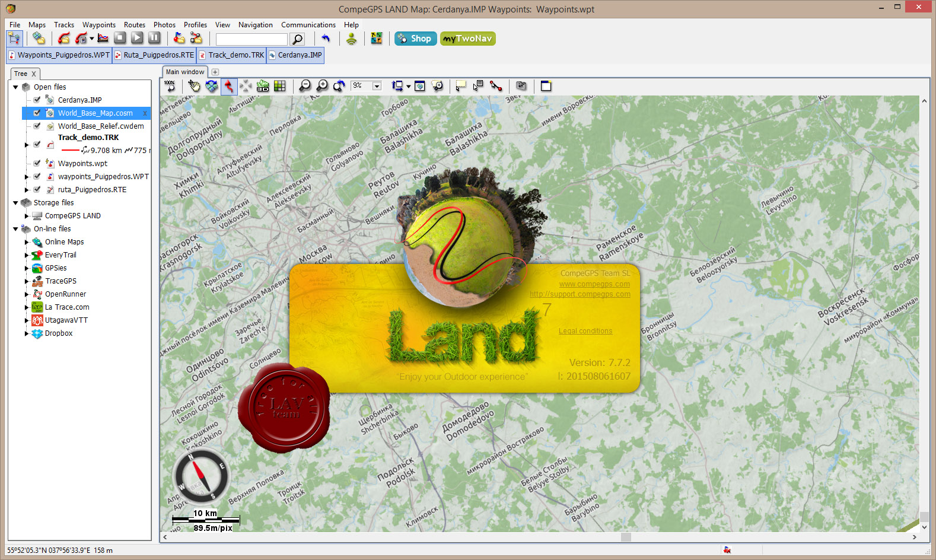Open the www.compegps.com link
This screenshot has height=560, width=936.
(594, 284)
